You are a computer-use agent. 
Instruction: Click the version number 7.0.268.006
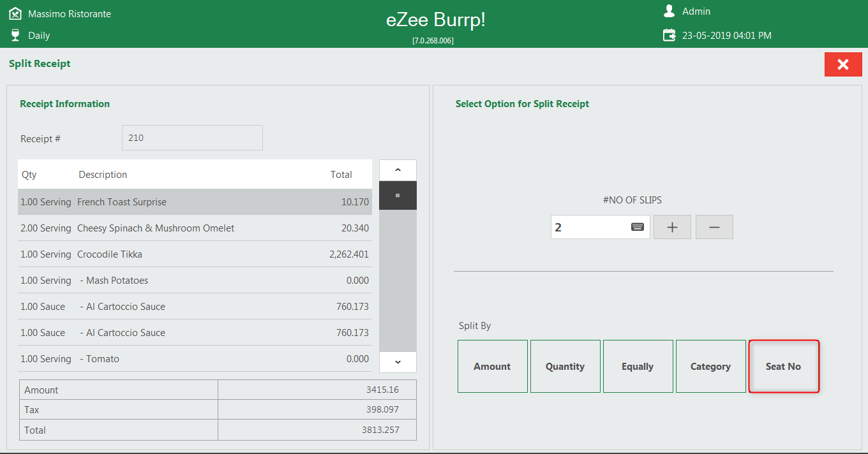coord(433,40)
